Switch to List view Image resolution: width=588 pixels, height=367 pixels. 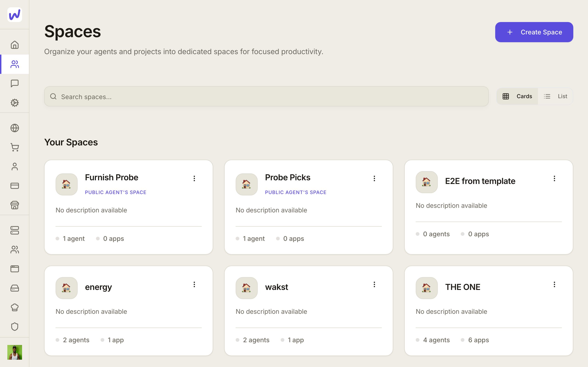pyautogui.click(x=555, y=96)
